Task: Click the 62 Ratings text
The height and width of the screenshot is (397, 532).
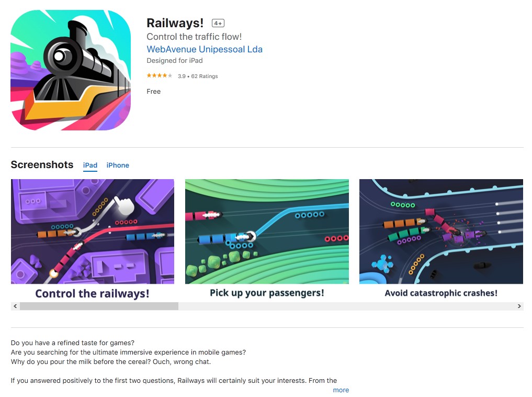Action: coord(205,76)
